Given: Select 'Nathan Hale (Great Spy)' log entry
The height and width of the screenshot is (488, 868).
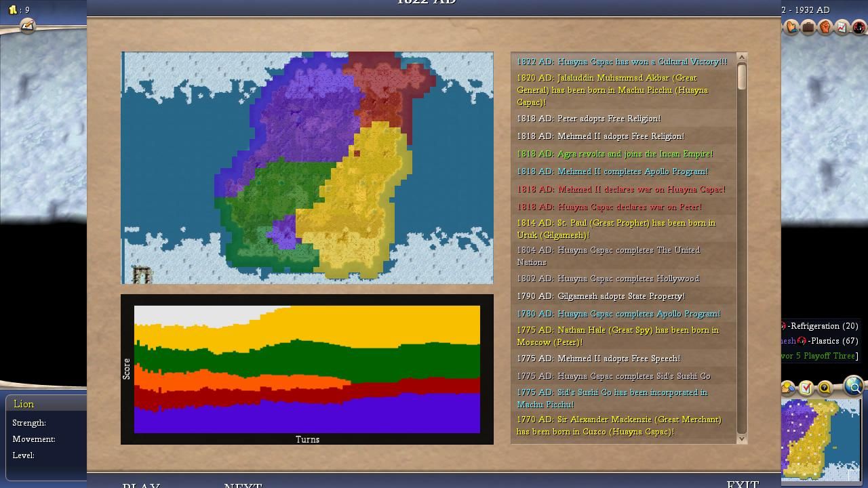Looking at the screenshot, I should pyautogui.click(x=623, y=336).
